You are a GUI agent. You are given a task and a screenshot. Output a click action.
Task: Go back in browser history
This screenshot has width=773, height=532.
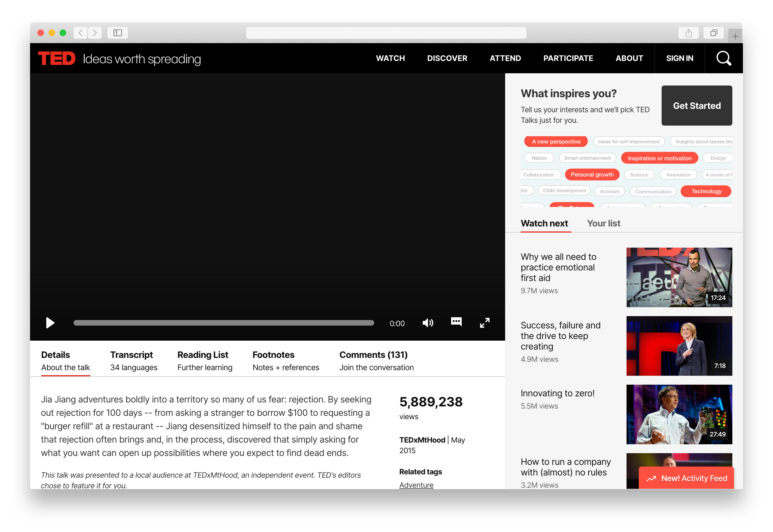click(x=80, y=33)
